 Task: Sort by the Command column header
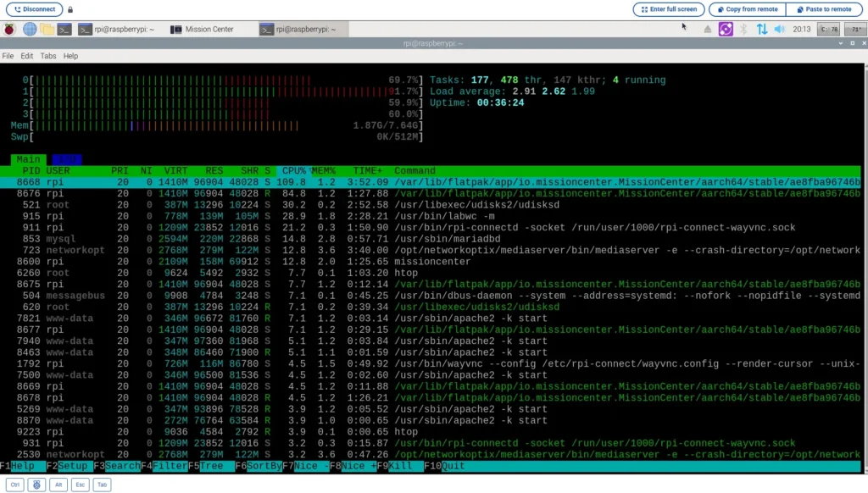point(415,171)
